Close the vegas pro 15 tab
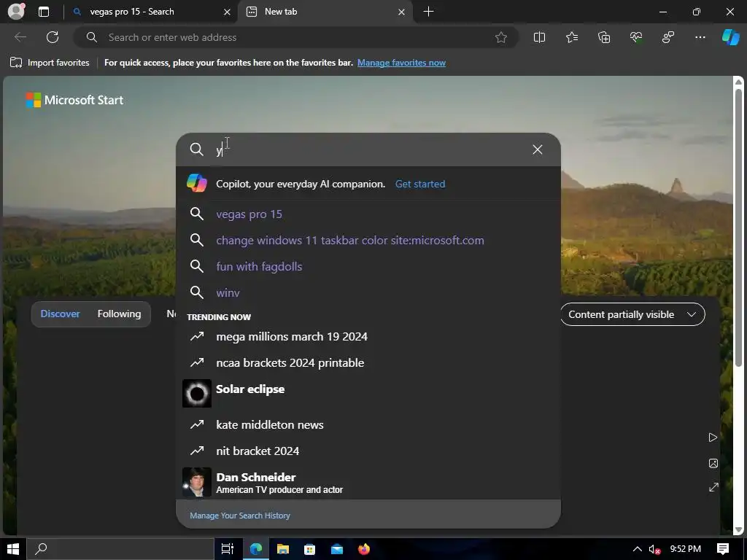747x560 pixels. point(228,12)
